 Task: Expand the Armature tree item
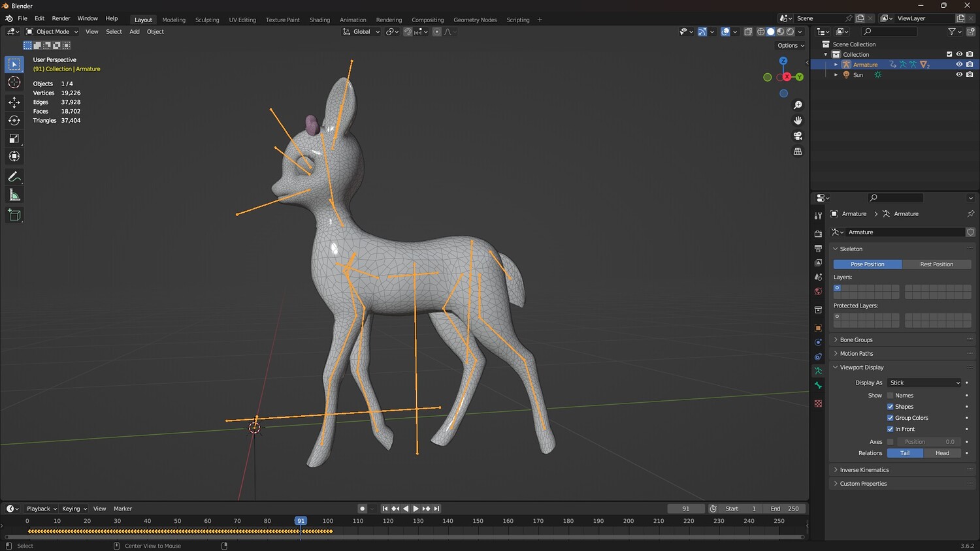836,65
